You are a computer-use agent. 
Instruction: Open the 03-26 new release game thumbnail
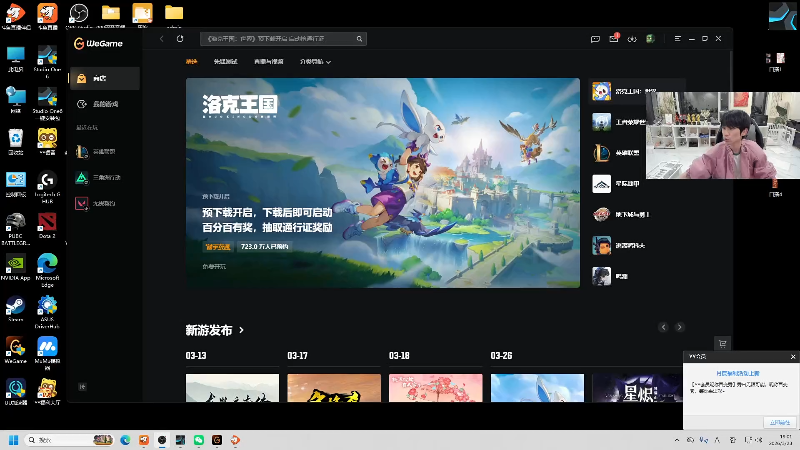tap(537, 388)
